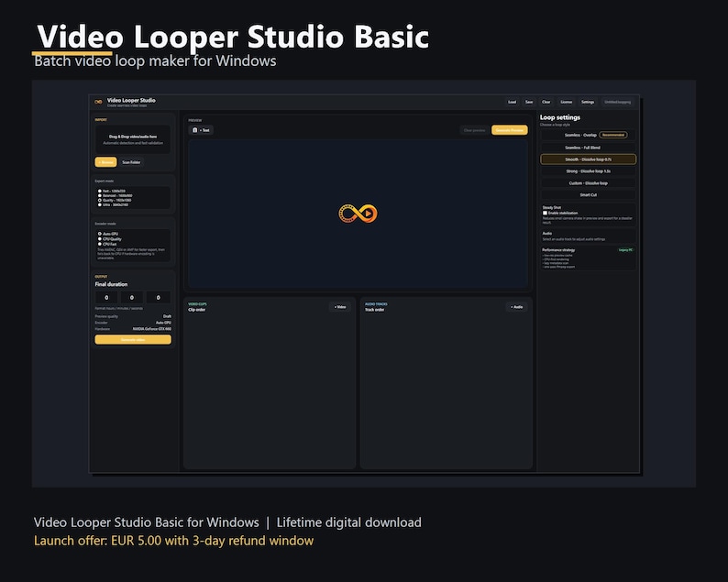This screenshot has width=728, height=582.
Task: Choose Custom - Dissolve loop style
Action: pos(589,183)
